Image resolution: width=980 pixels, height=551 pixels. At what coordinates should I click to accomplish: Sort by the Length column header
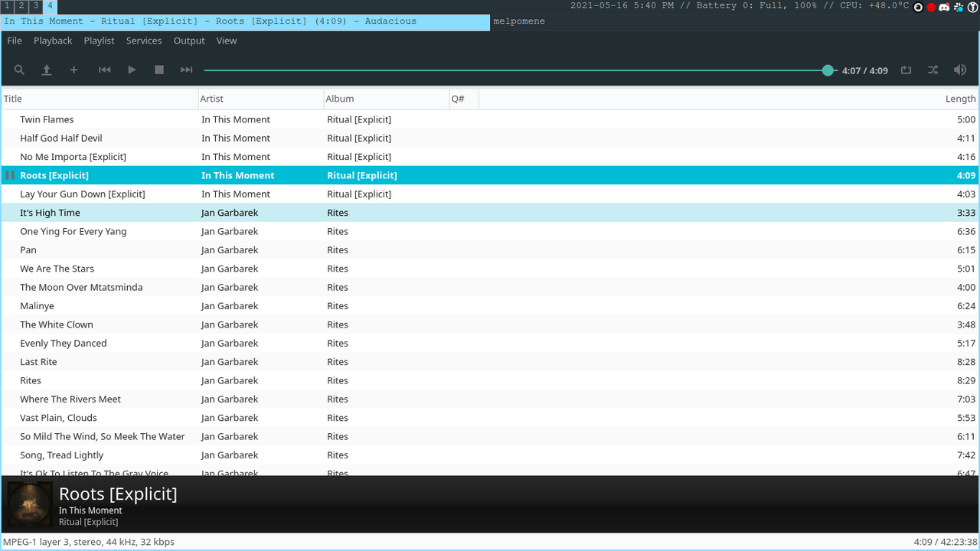pyautogui.click(x=729, y=99)
